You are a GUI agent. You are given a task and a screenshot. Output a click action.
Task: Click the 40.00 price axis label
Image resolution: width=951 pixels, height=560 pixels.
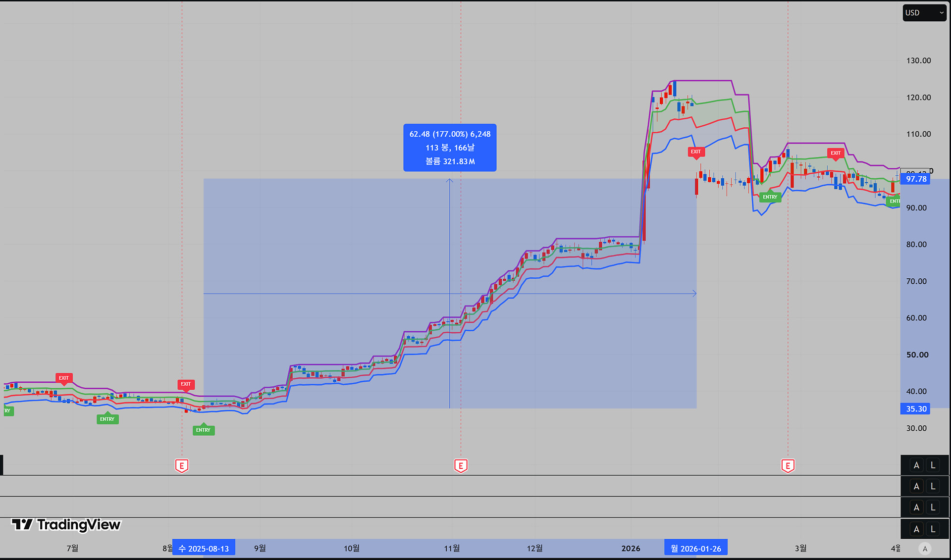[916, 392]
